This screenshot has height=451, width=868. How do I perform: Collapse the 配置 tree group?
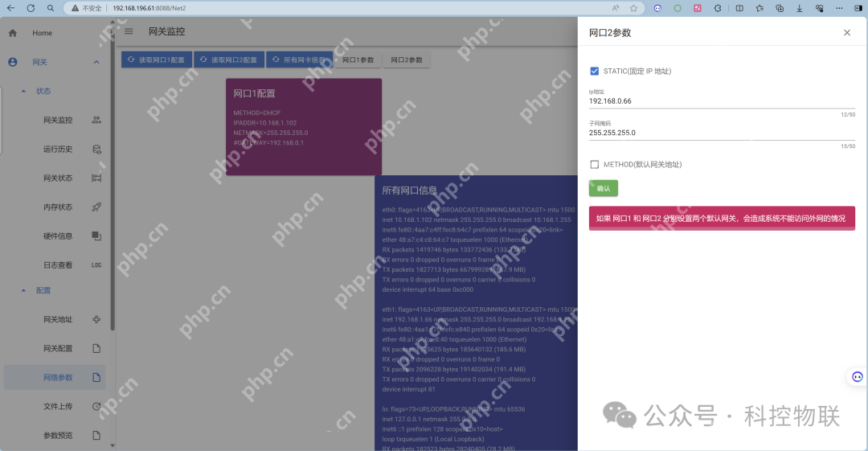tap(23, 290)
